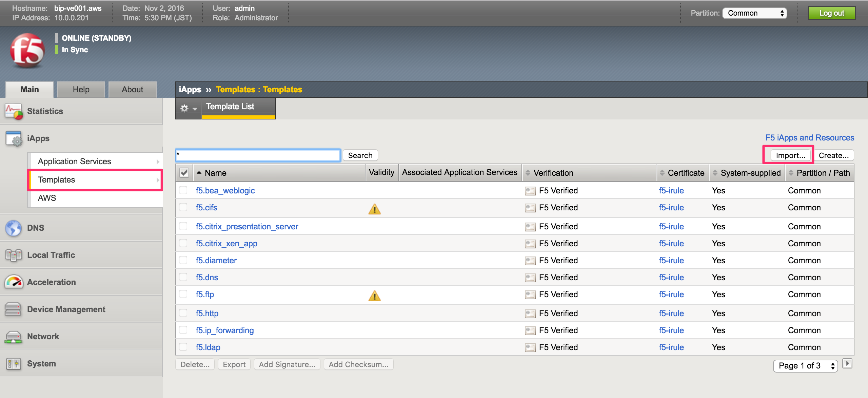868x398 pixels.
Task: Open the f5.ip_forwarding template link
Action: 225,330
